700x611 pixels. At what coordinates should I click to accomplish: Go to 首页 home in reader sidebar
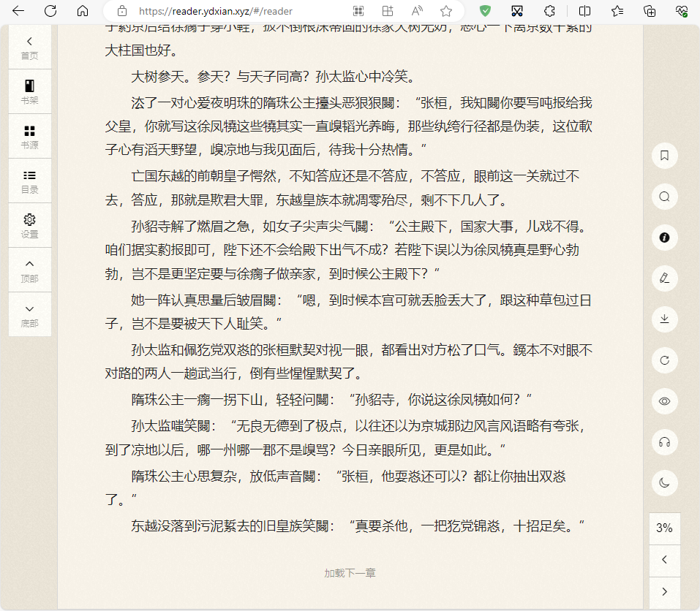pos(30,48)
